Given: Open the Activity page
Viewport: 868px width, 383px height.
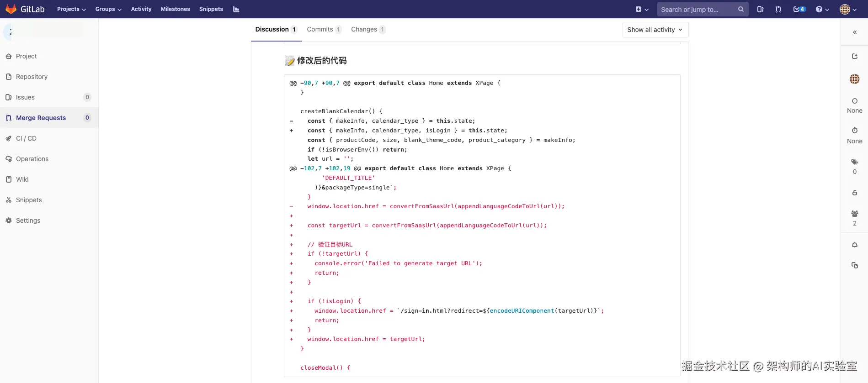Looking at the screenshot, I should (141, 9).
